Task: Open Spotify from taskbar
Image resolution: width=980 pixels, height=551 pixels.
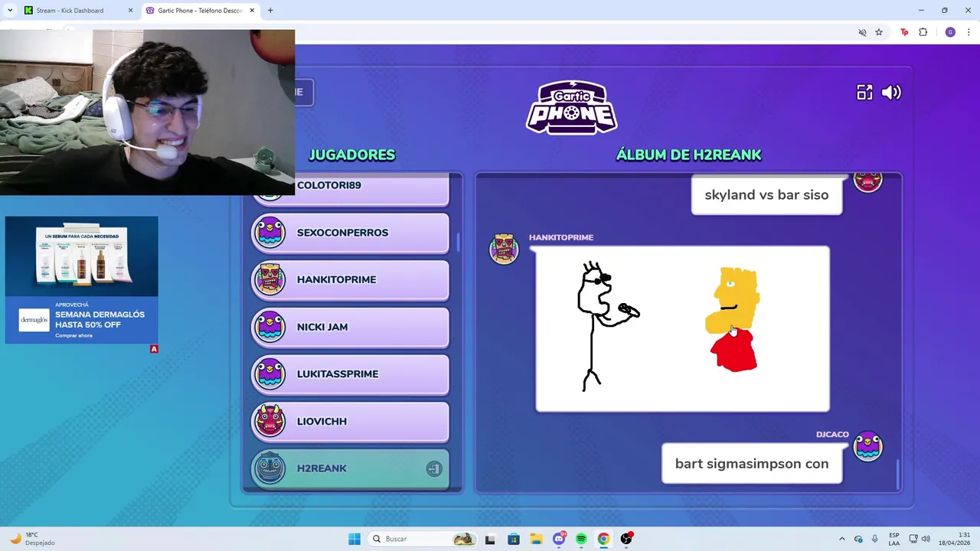Action: click(x=581, y=539)
